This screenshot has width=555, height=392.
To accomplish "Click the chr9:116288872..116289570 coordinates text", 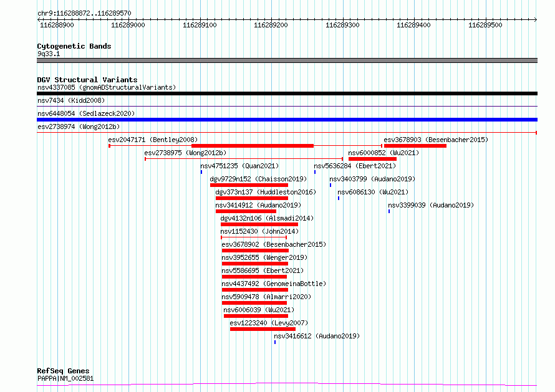I will (x=84, y=14).
